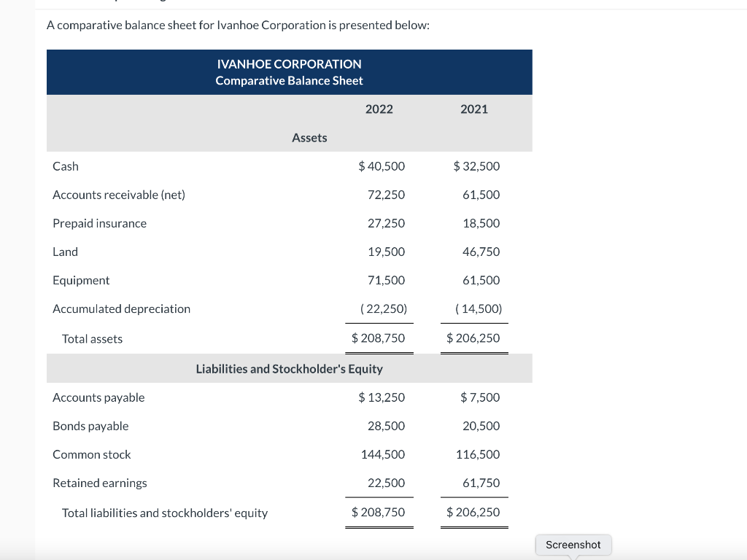Click the Common stock row
747x560 pixels.
coord(91,454)
